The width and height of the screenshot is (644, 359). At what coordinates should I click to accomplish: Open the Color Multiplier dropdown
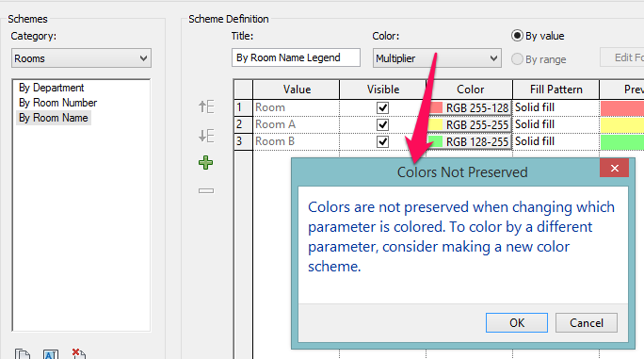coord(437,58)
